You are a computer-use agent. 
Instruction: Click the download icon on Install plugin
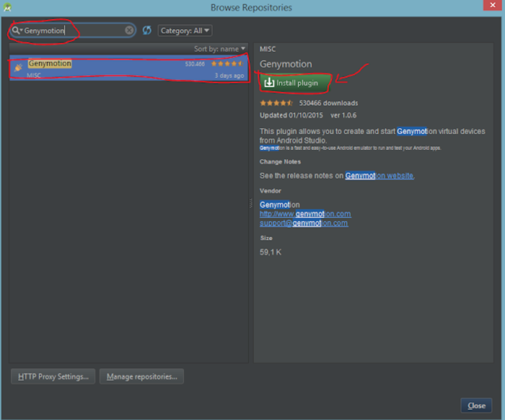(269, 82)
